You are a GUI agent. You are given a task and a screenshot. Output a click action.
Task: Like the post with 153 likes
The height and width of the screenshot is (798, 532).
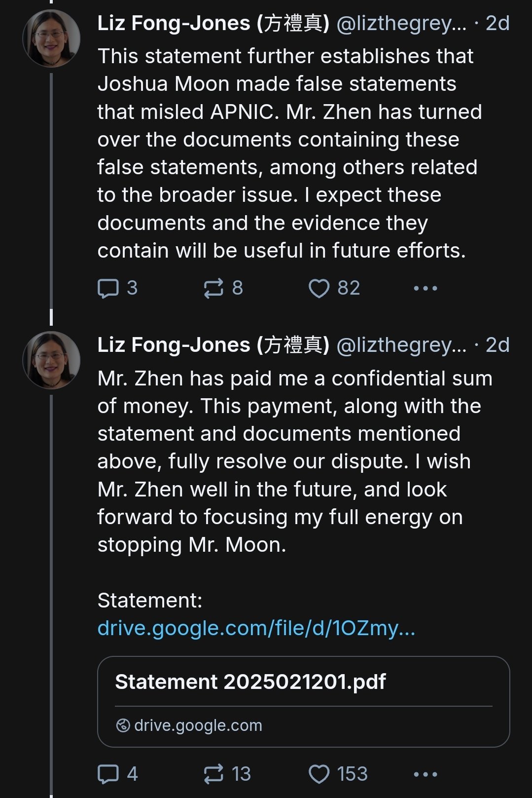319,774
